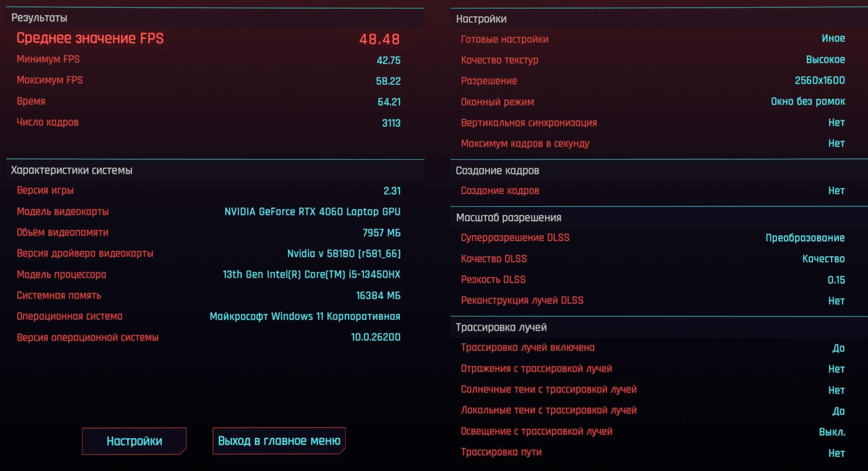Screen dimensions: 868x471
Task: Select the Время value 64.21
Action: click(x=389, y=102)
